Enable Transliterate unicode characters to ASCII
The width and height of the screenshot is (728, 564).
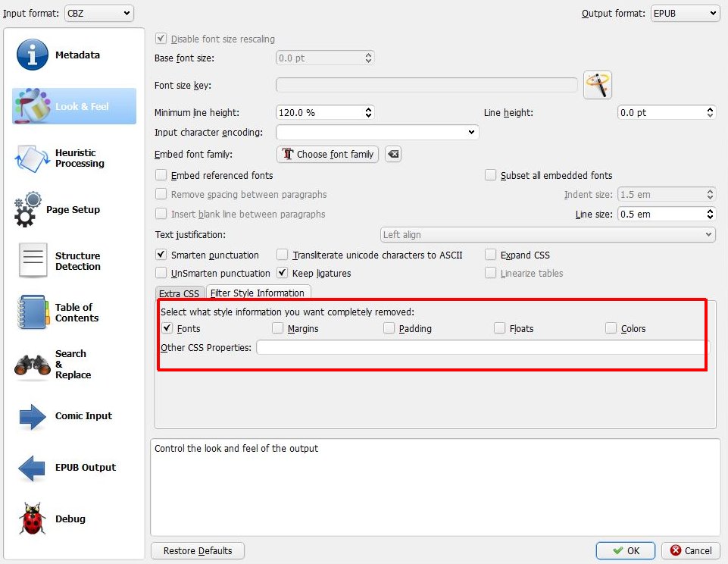tap(282, 255)
